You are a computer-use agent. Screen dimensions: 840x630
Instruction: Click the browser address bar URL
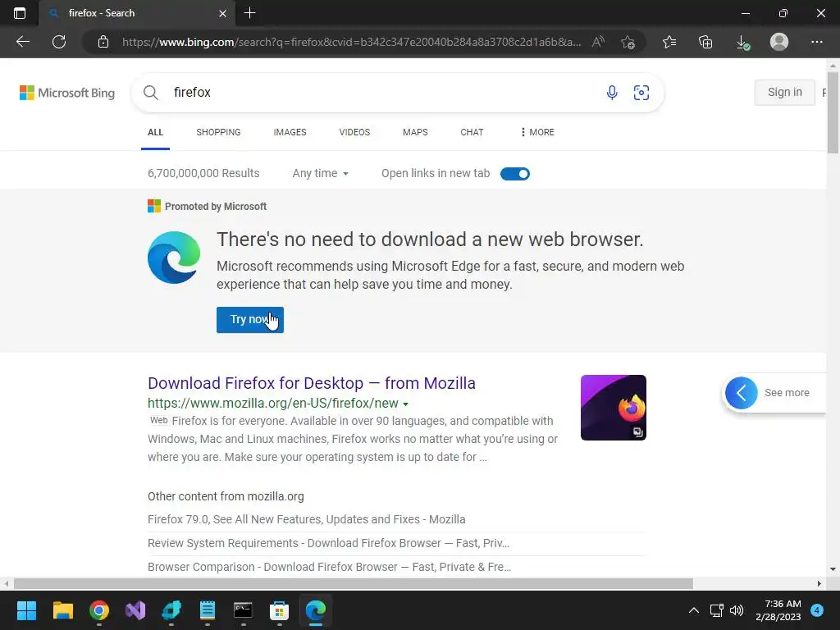(351, 42)
